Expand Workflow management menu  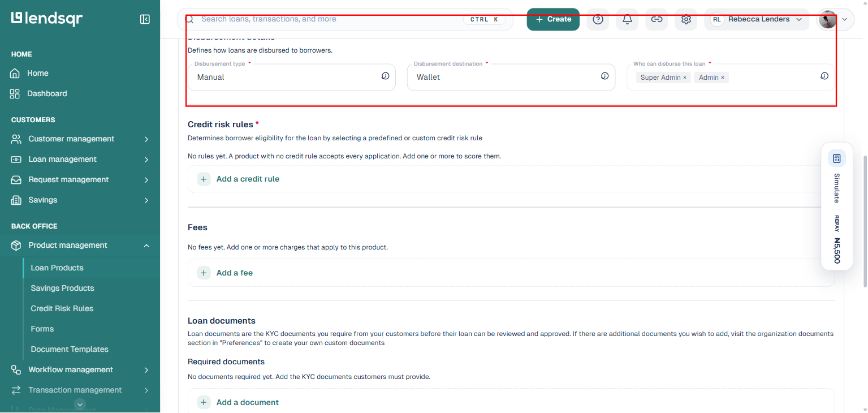[x=80, y=369]
